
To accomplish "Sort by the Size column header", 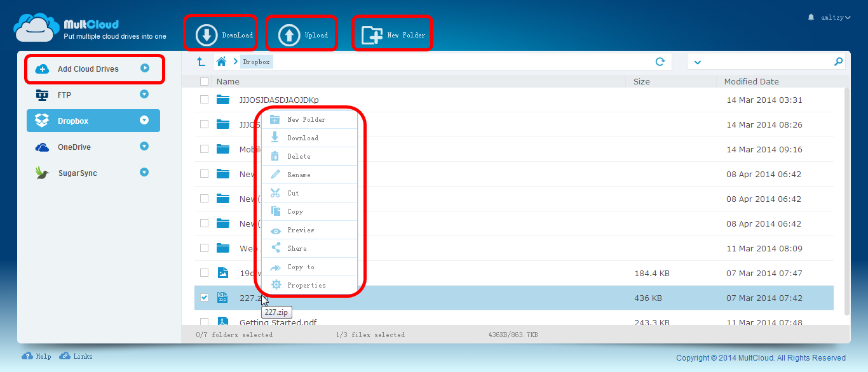I will pyautogui.click(x=641, y=81).
